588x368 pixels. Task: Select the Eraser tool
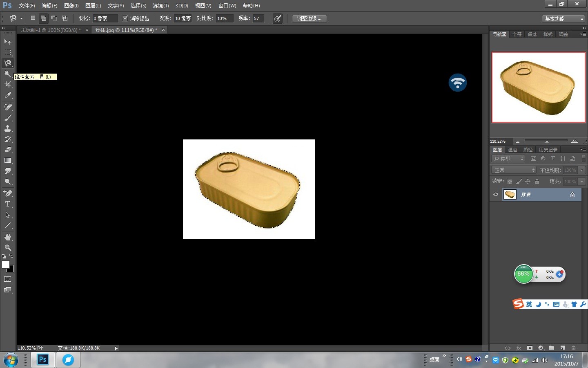8,150
